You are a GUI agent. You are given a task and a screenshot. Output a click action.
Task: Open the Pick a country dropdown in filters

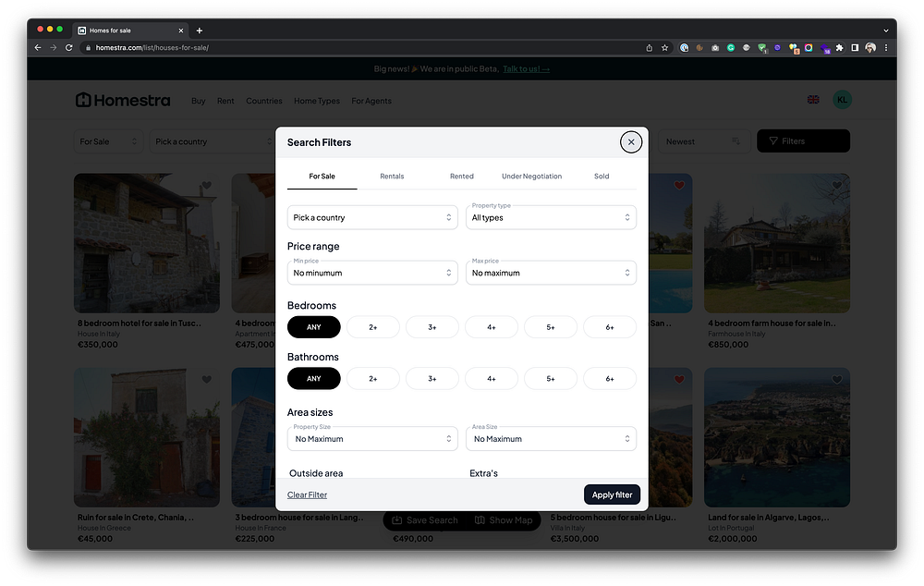click(372, 217)
